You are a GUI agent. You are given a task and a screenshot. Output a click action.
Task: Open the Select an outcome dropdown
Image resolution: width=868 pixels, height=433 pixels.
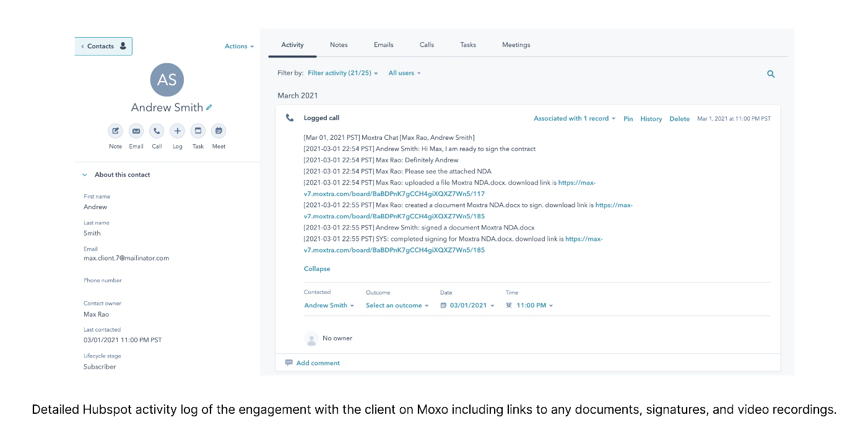[397, 306]
